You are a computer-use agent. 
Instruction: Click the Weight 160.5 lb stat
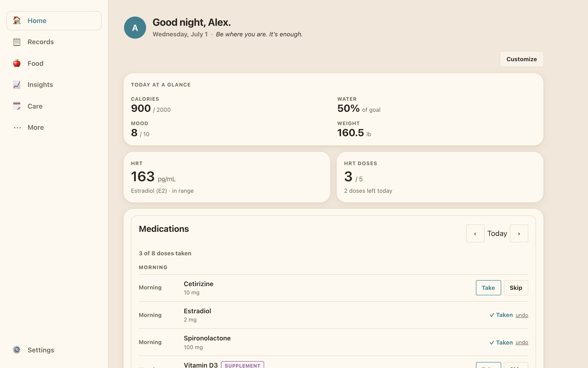tap(354, 129)
